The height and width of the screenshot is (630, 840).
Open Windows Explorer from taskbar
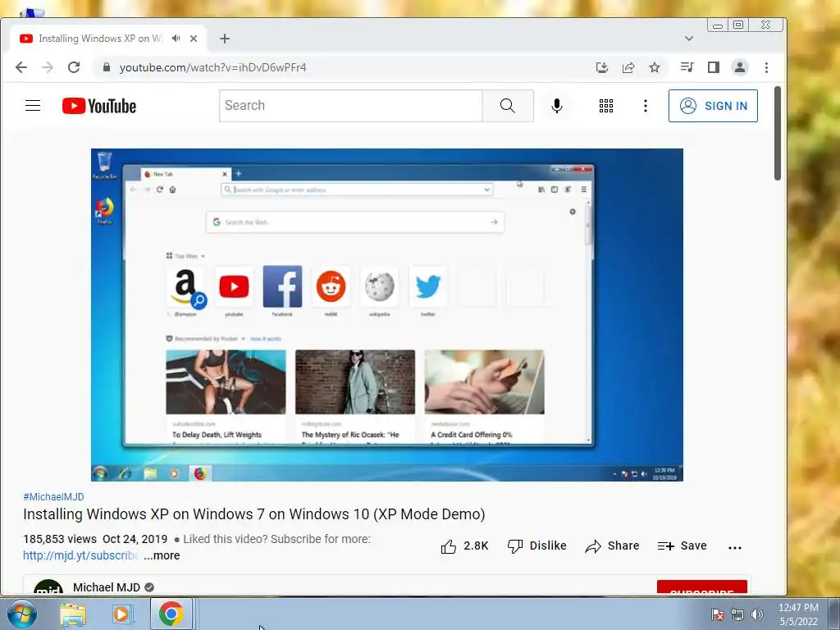coord(73,614)
